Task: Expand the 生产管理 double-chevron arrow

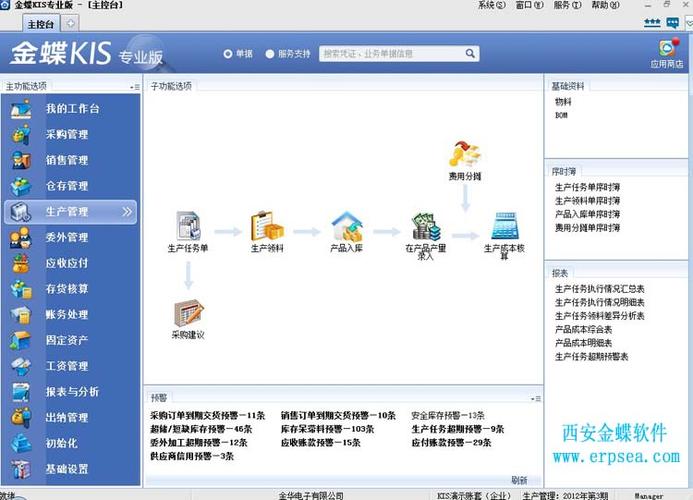Action: [x=127, y=212]
